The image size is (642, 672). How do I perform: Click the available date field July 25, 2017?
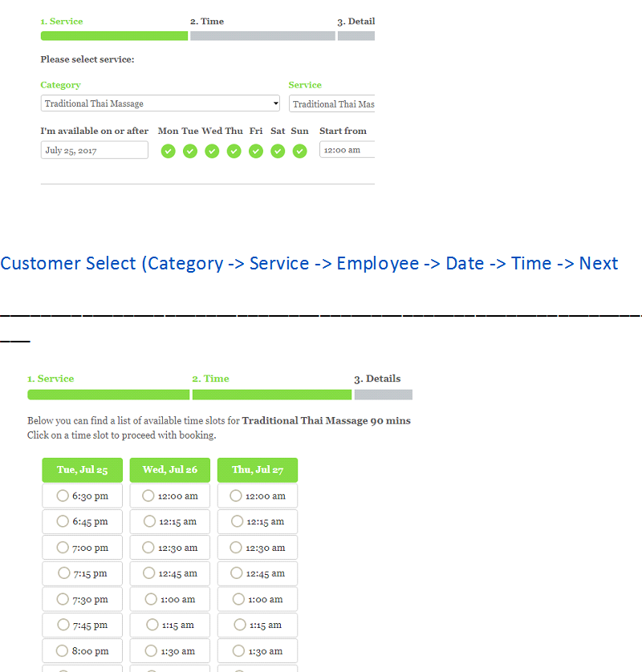94,150
